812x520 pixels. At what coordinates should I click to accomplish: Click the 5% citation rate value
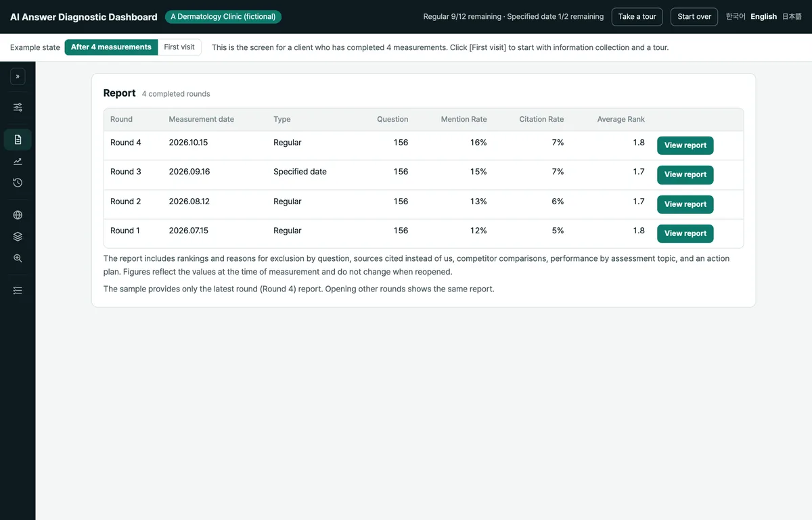point(558,231)
